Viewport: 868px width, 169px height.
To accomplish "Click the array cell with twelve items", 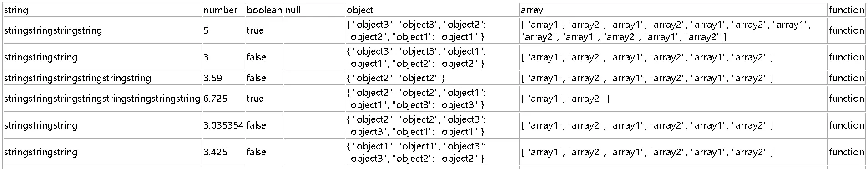I will pyautogui.click(x=673, y=30).
